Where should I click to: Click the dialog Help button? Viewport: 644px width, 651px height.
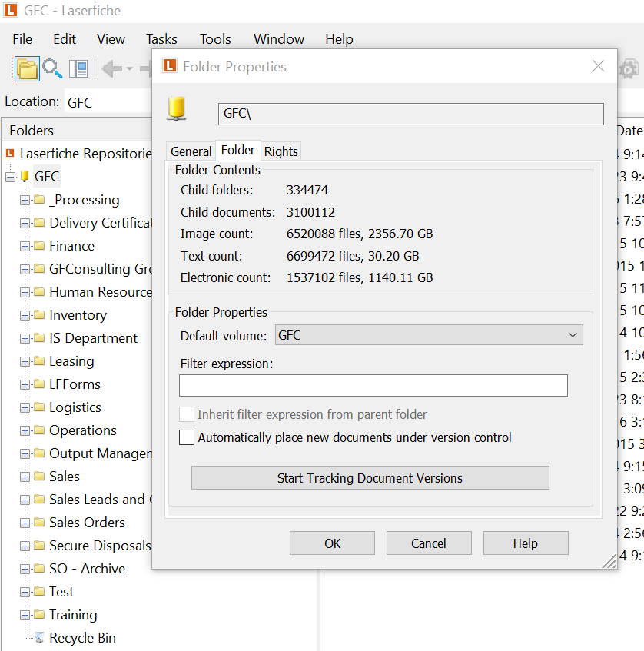(526, 543)
